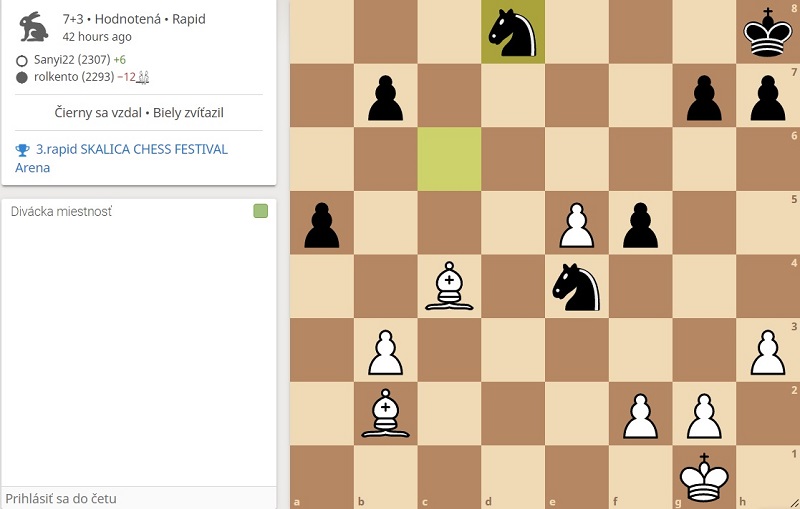Select the white bishop on c4
The height and width of the screenshot is (509, 800).
(449, 287)
